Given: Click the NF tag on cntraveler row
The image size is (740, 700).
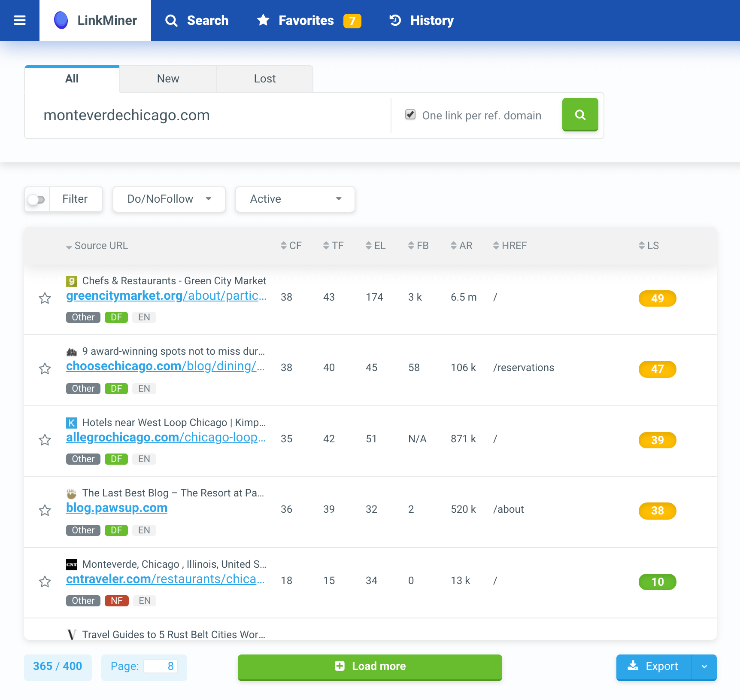Looking at the screenshot, I should [116, 601].
